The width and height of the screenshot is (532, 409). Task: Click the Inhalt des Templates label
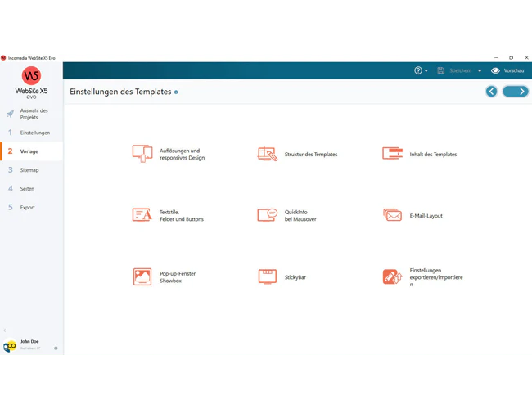pos(433,155)
